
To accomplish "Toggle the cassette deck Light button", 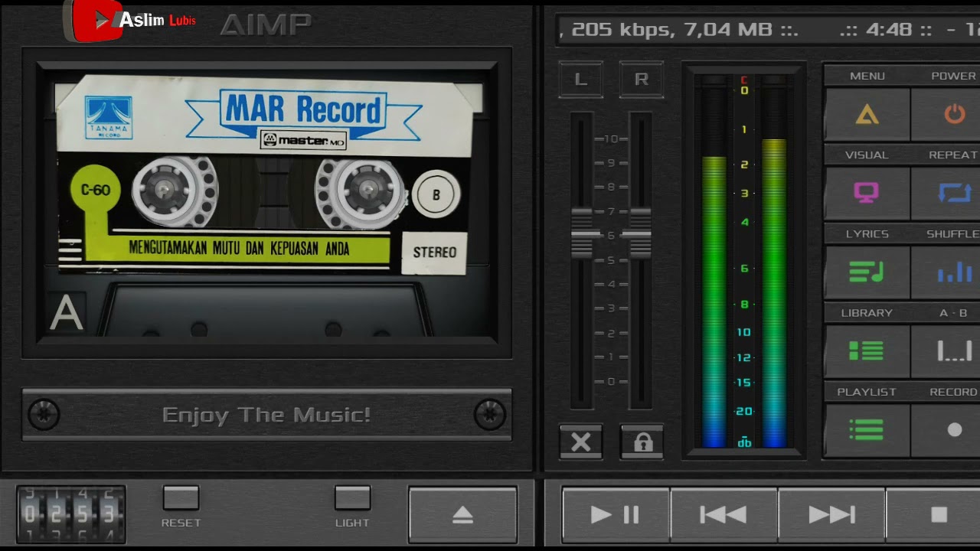I will 352,498.
